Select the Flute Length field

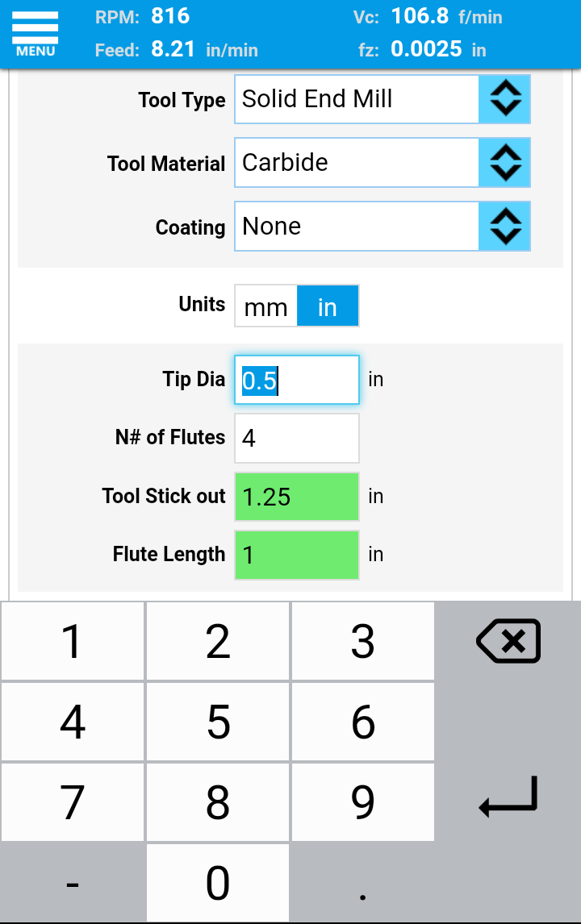coord(296,555)
